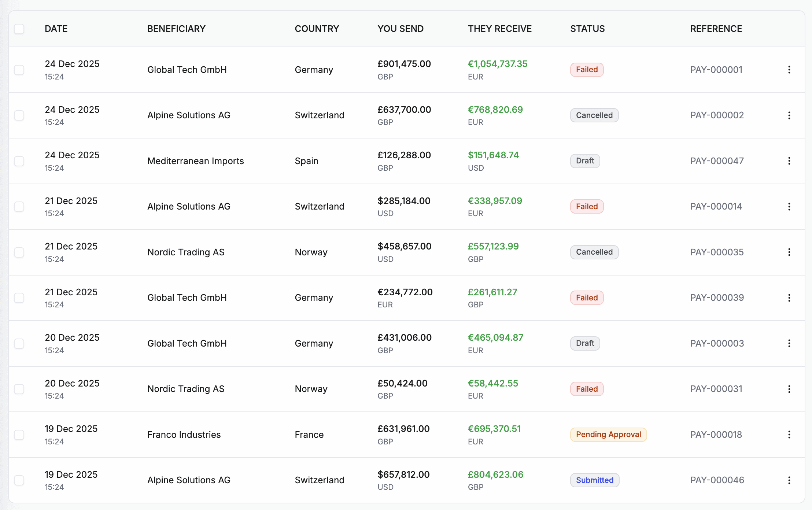This screenshot has height=510, width=812.
Task: Click the Submitted status badge
Action: point(594,480)
